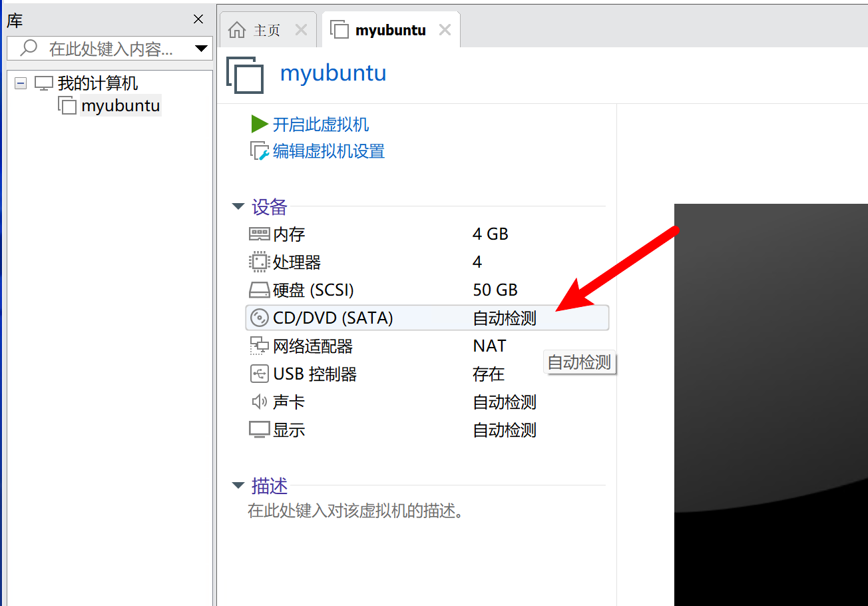Click 开启此虚拟机 link
The width and height of the screenshot is (868, 606).
pos(321,125)
